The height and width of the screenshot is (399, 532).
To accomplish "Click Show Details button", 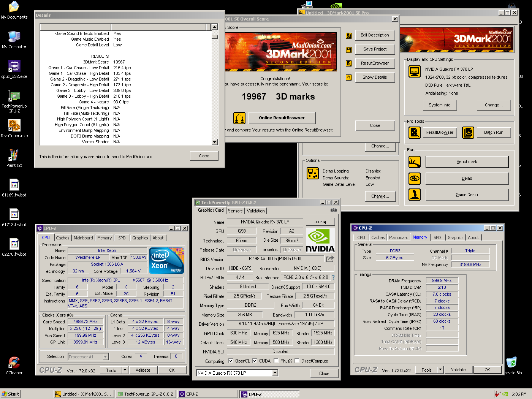I will pos(375,77).
